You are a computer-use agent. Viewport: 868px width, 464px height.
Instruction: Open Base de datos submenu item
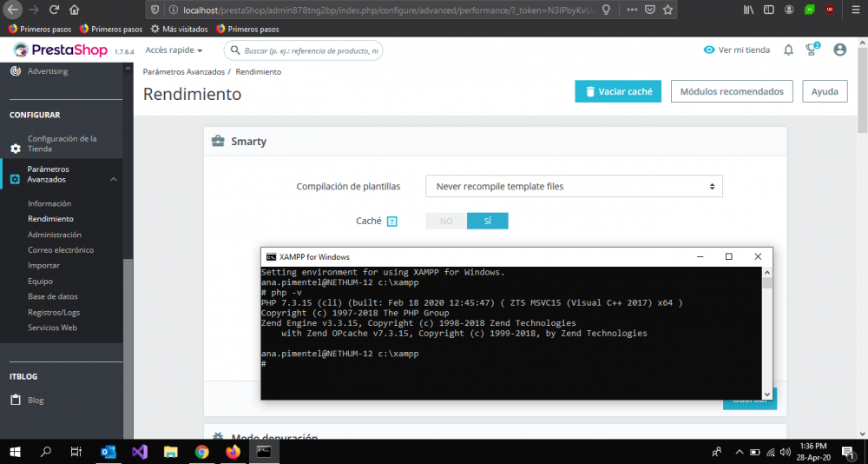(53, 296)
